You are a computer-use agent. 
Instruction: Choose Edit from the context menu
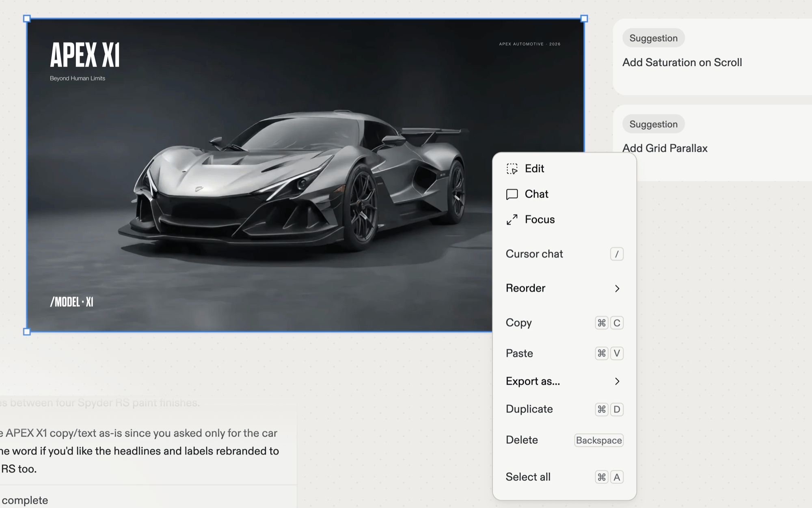(x=564, y=169)
